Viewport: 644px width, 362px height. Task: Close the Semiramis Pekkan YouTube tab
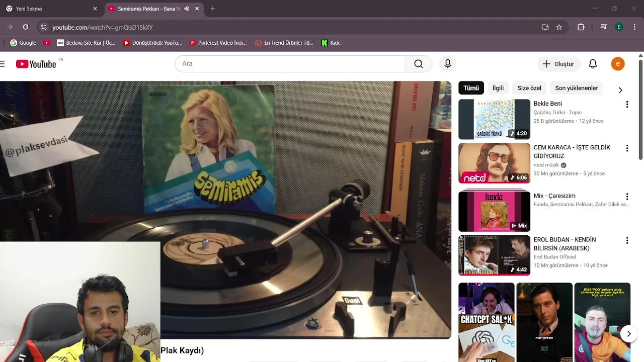(197, 9)
